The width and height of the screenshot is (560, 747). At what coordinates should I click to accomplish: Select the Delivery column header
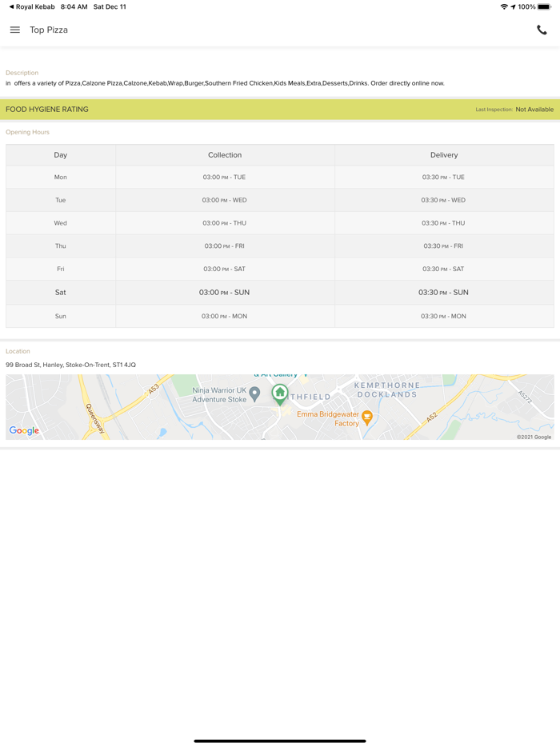[x=444, y=155]
